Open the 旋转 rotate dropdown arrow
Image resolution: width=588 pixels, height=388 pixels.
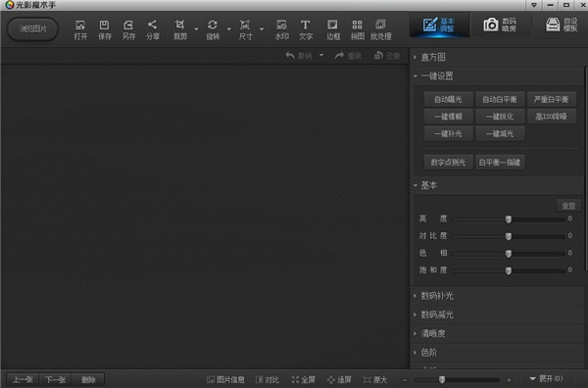tap(229, 29)
